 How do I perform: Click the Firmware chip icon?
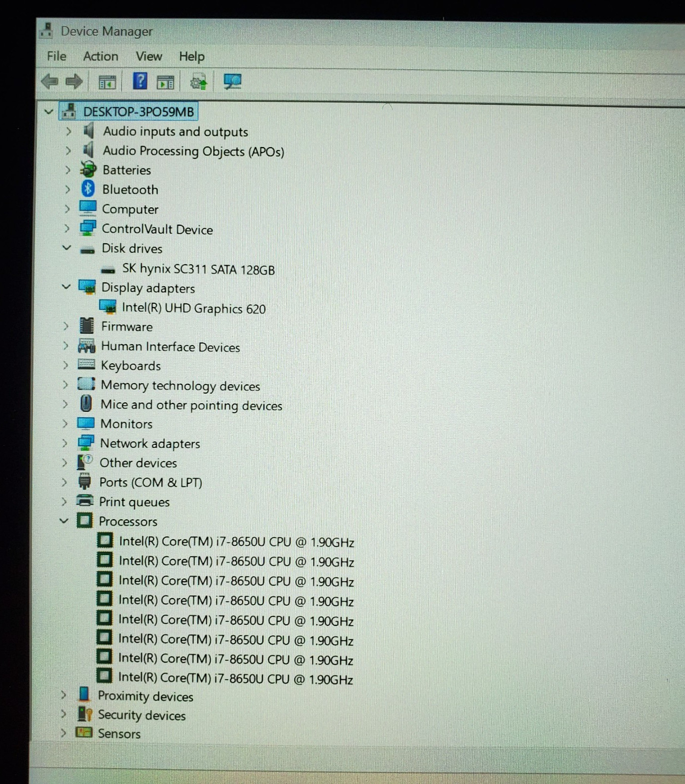87,325
